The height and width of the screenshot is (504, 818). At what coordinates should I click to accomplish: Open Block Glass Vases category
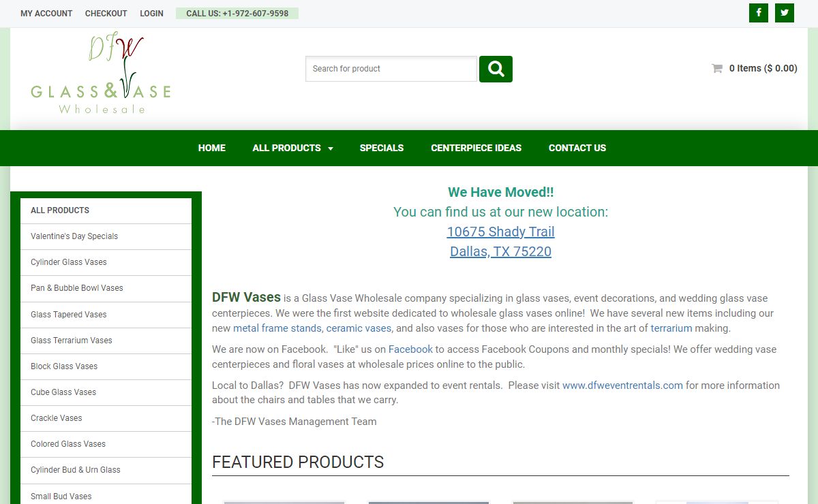106,366
